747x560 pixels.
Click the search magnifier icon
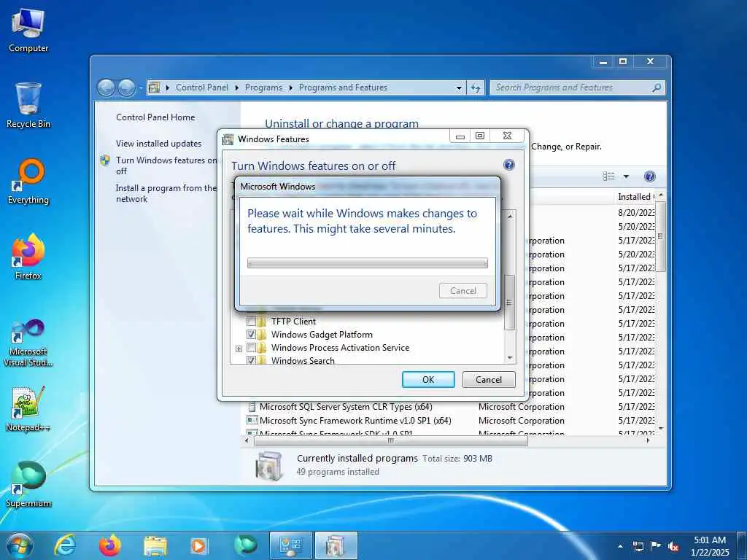tap(657, 87)
